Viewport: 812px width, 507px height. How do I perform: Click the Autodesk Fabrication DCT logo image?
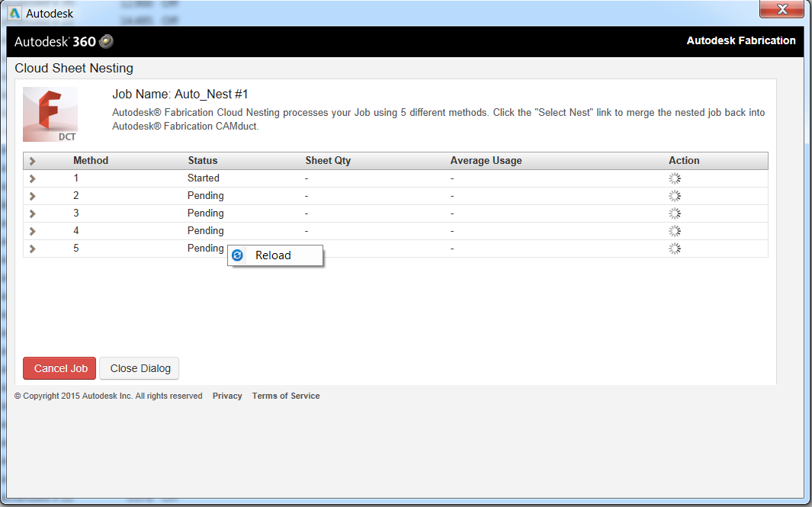click(50, 114)
